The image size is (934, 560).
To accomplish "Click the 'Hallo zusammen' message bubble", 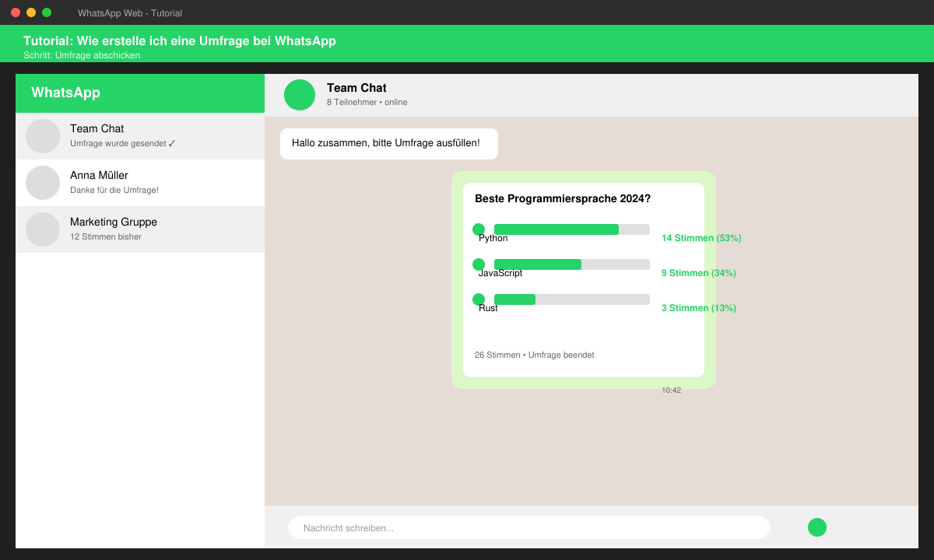I will tap(389, 144).
